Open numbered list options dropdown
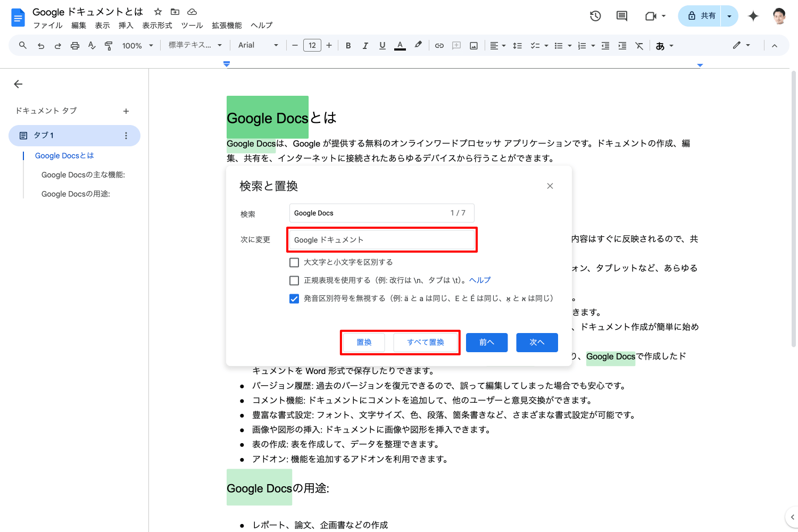The height and width of the screenshot is (532, 798). pyautogui.click(x=593, y=46)
